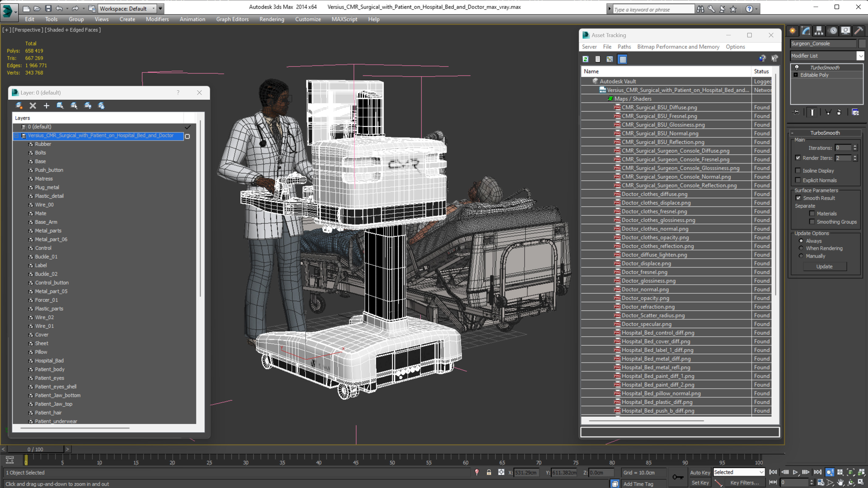Open the Utilities command panel tab
This screenshot has height=488, width=868.
point(859,31)
